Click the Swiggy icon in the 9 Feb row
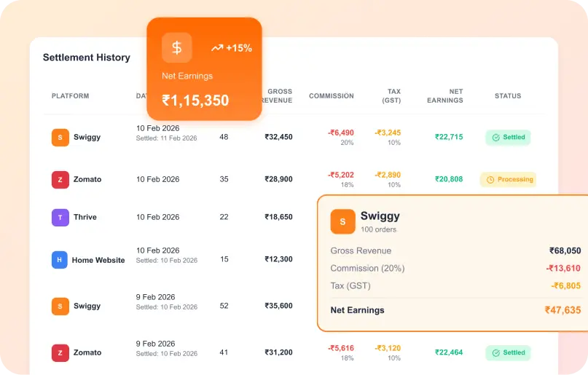 click(60, 306)
